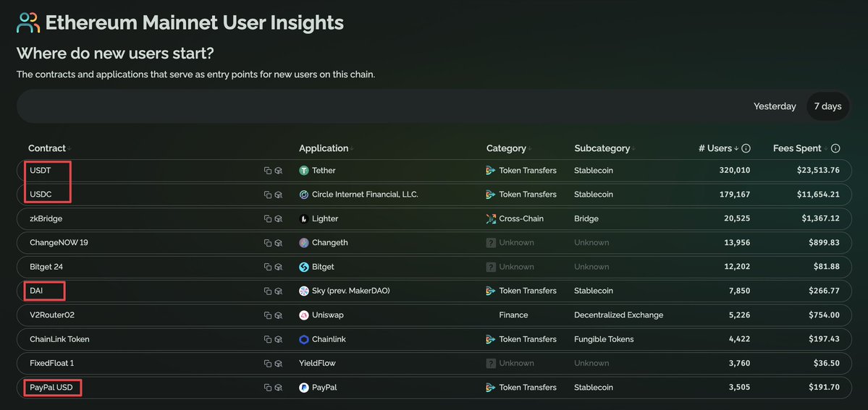Click the Lighter logo icon
The height and width of the screenshot is (410, 868).
304,218
